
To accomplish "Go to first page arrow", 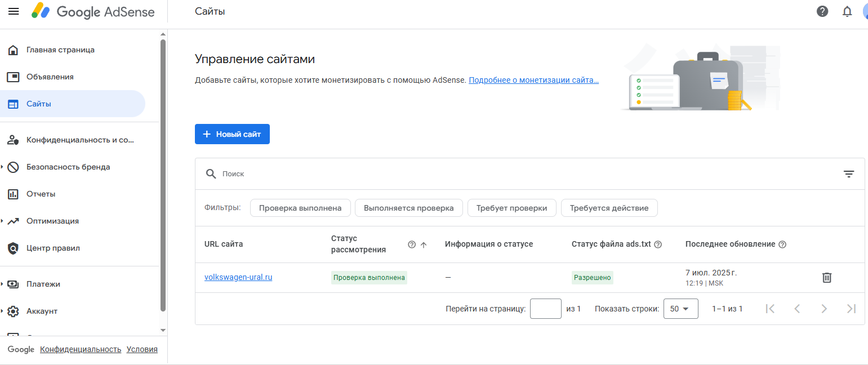I will pyautogui.click(x=771, y=309).
